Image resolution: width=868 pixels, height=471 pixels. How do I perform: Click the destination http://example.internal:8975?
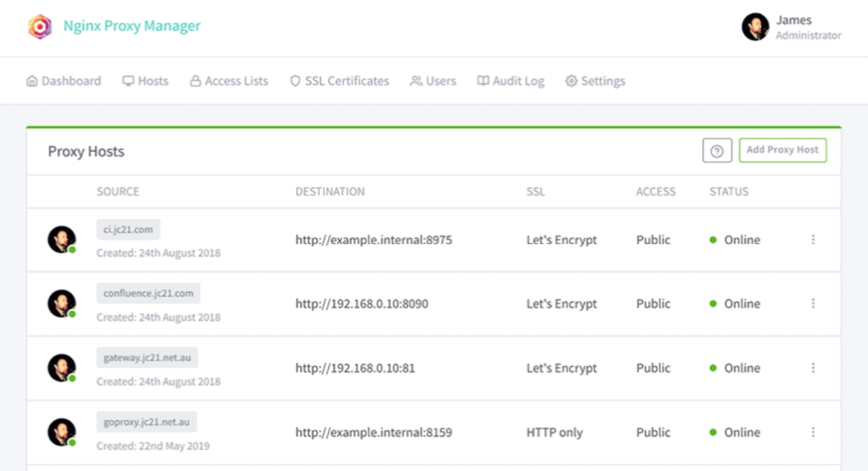(374, 240)
